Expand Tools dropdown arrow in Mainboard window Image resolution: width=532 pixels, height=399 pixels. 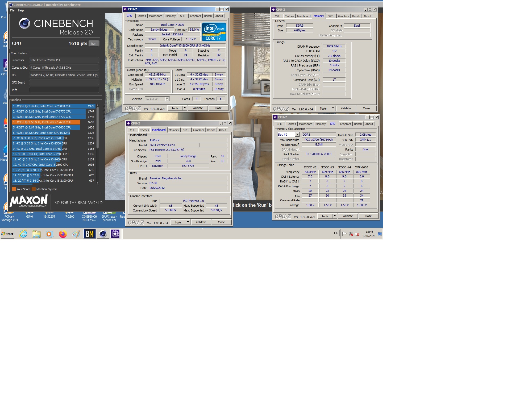(188, 222)
